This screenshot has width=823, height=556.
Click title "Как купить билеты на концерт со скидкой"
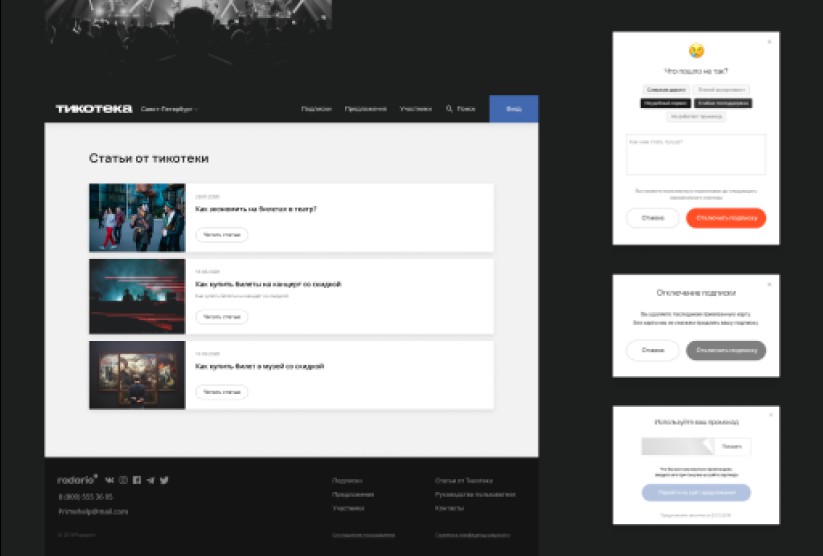(x=268, y=284)
